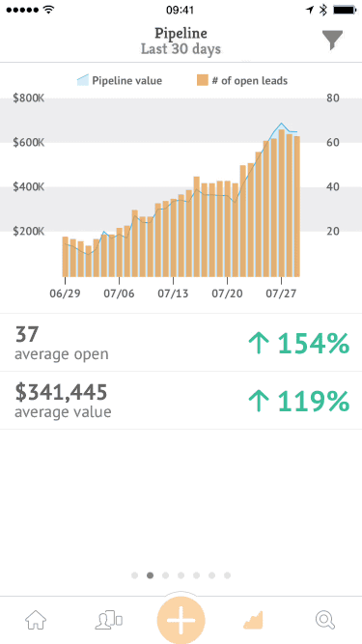Tap the tallest orange bar near 07/27
Viewport: 362px width, 644px height.
coord(282,204)
